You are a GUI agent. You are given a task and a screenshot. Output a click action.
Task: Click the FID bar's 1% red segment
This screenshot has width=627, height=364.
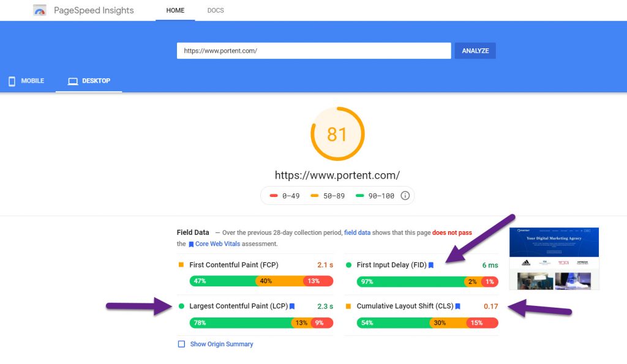(490, 281)
